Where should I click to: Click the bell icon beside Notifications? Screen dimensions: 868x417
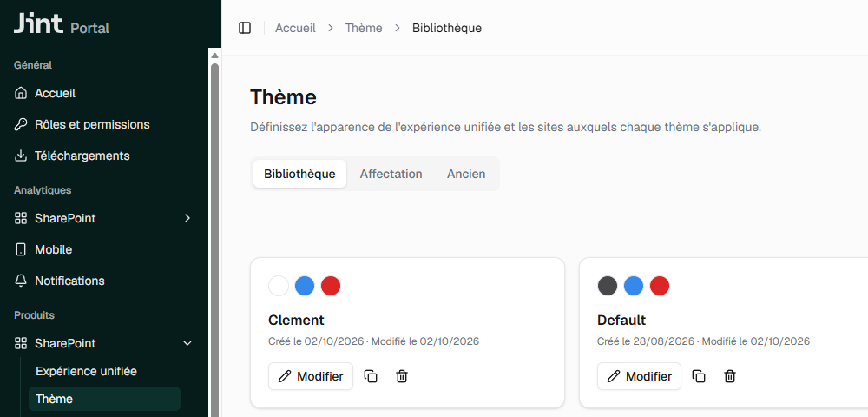click(x=21, y=281)
